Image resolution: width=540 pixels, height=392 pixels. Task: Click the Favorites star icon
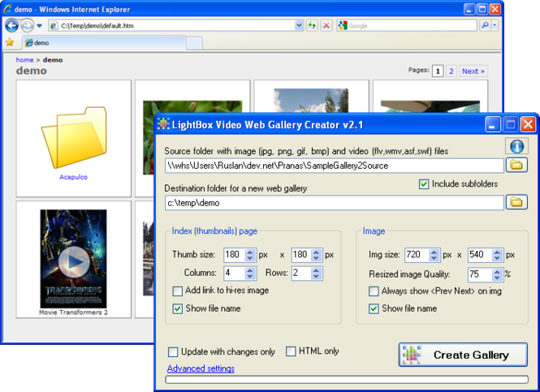click(x=10, y=43)
